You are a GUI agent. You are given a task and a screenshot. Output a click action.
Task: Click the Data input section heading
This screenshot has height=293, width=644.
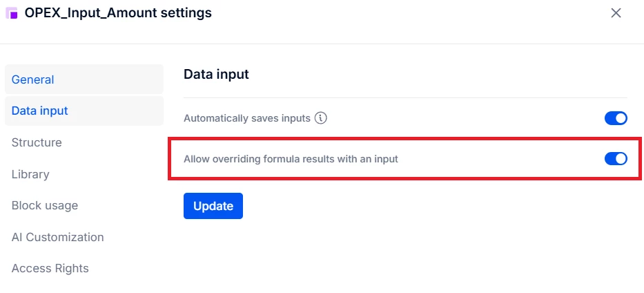(x=216, y=74)
